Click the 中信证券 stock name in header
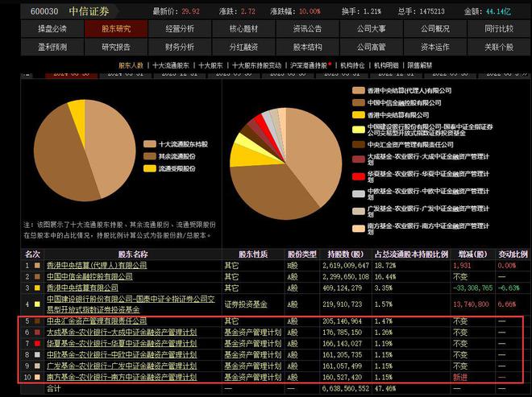The width and height of the screenshot is (532, 397). (x=89, y=11)
